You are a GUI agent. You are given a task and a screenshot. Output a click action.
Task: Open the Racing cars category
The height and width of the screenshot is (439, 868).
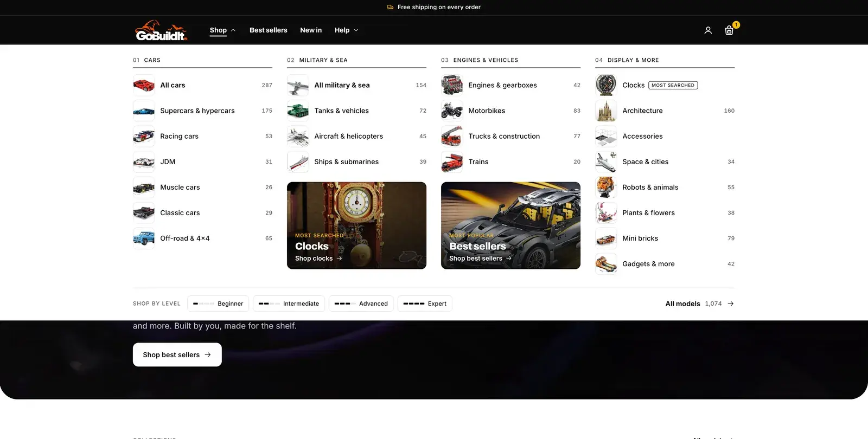[x=202, y=136]
